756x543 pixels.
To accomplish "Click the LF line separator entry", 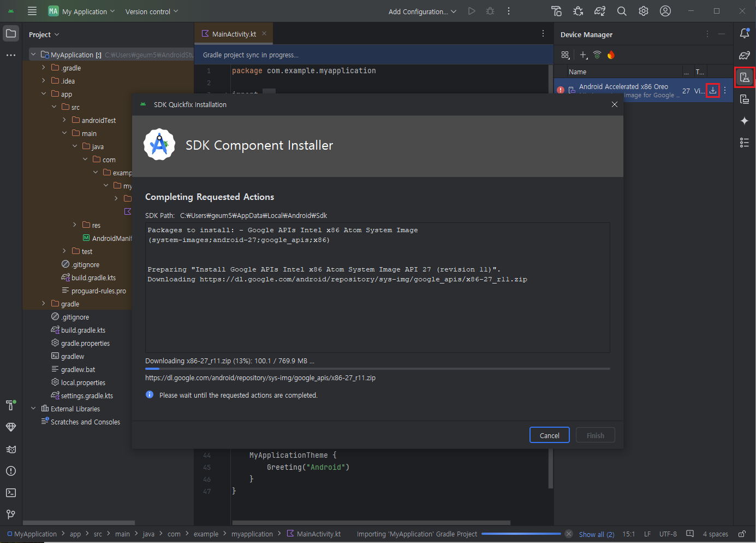I will 647,534.
